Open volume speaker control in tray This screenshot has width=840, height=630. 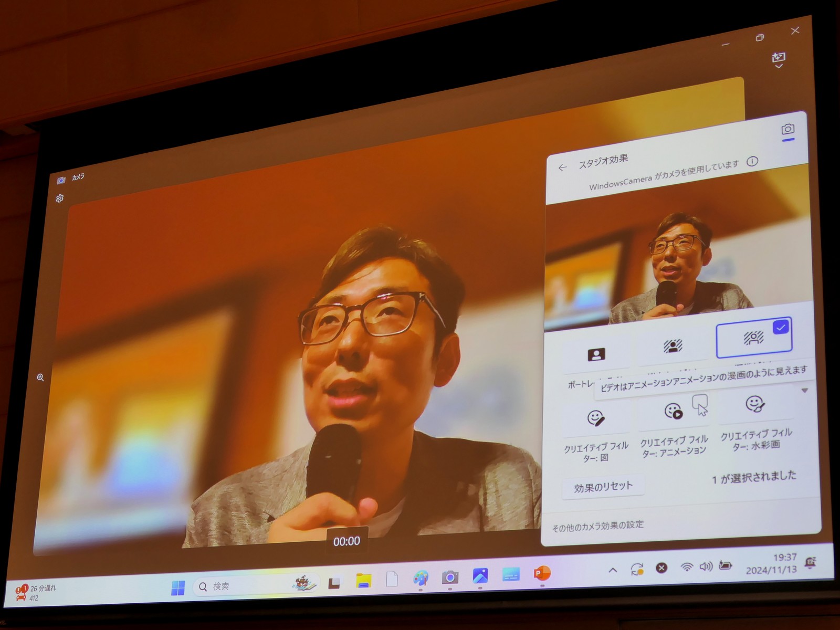point(706,566)
